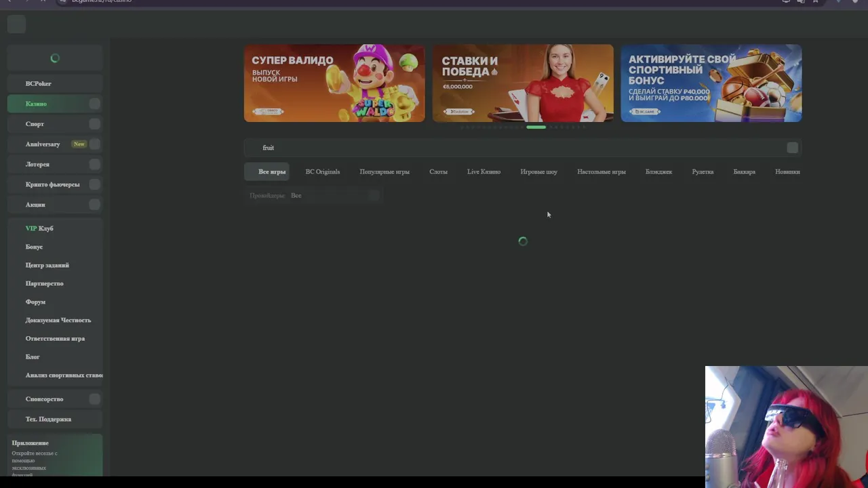Open the Настольные игры tab
Screen dimensions: 868x488
601,171
